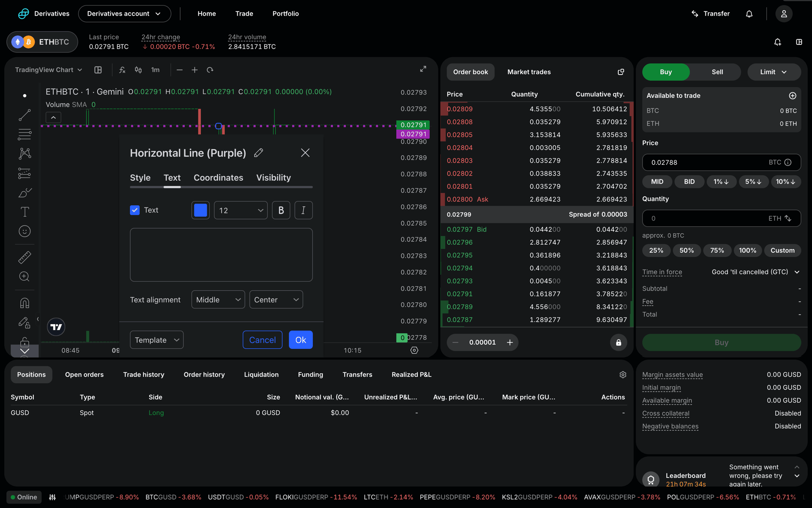Select the Fibonacci retracement tool
Screen dimensions: 812x508
click(25, 135)
